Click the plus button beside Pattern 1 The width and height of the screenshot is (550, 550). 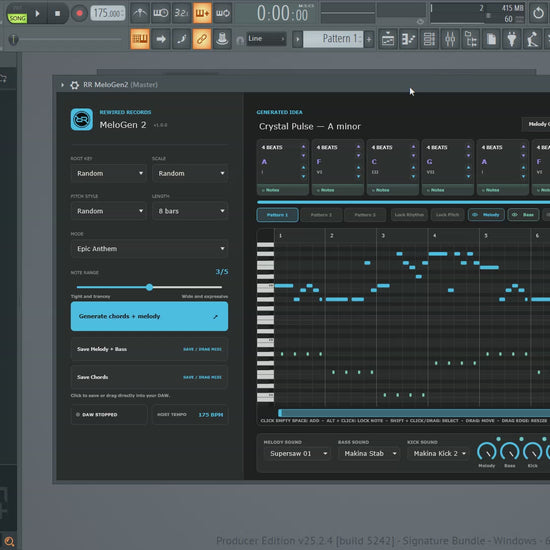coord(369,39)
